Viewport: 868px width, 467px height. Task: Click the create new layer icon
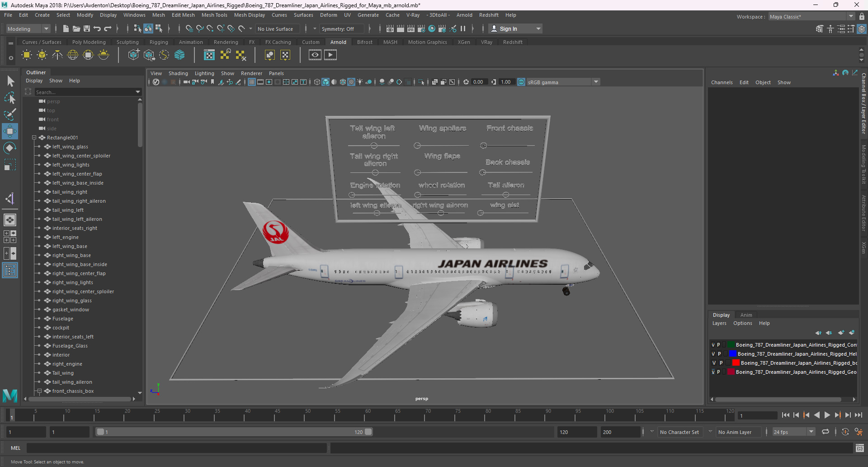(841, 333)
